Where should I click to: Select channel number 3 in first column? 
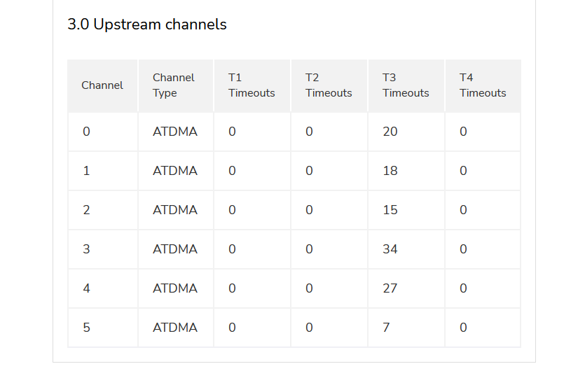tap(86, 249)
